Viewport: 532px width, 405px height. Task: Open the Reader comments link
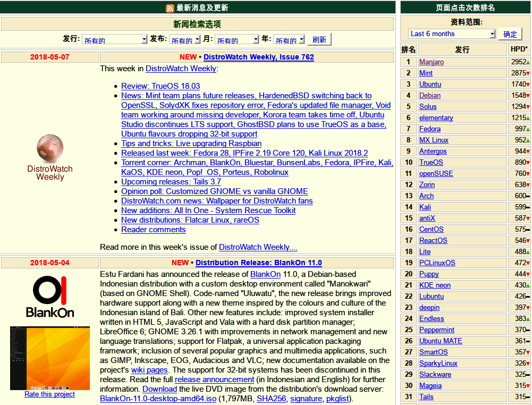pyautogui.click(x=154, y=230)
